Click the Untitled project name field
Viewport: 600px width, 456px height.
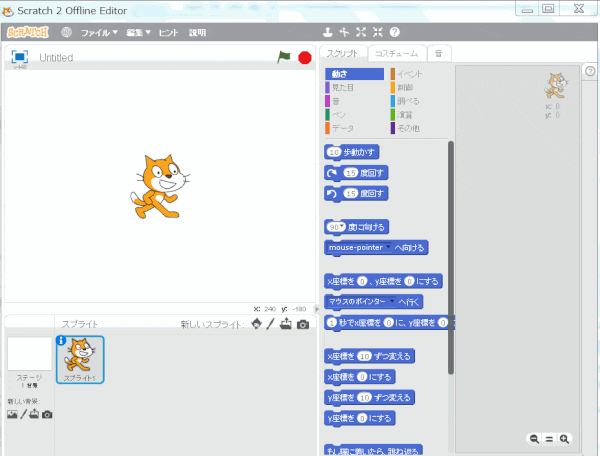coord(56,58)
